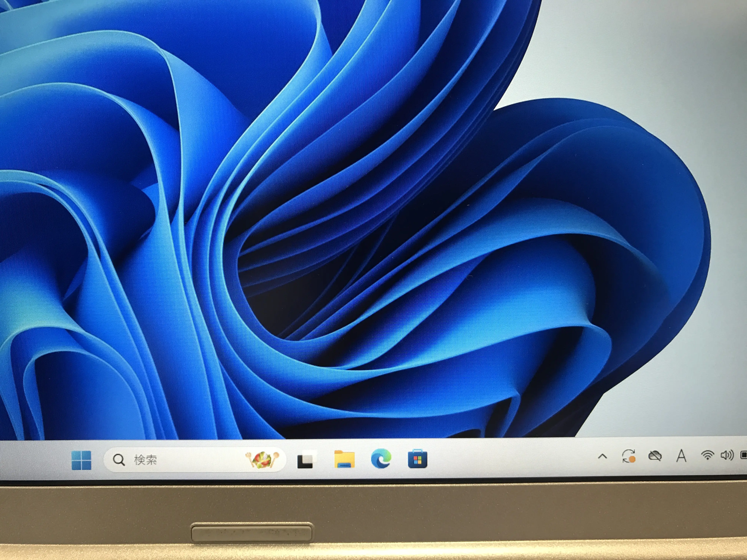
Task: Click the magnifying glass search icon
Action: click(119, 460)
